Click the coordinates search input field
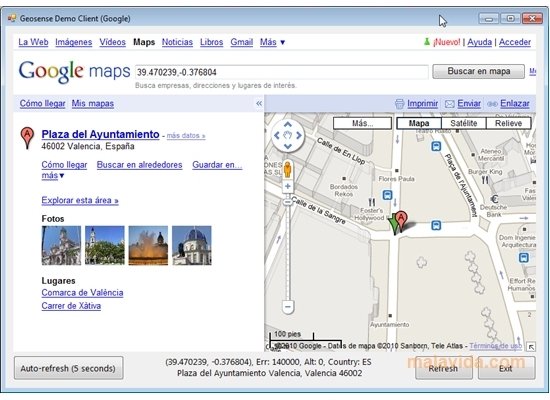 [282, 72]
